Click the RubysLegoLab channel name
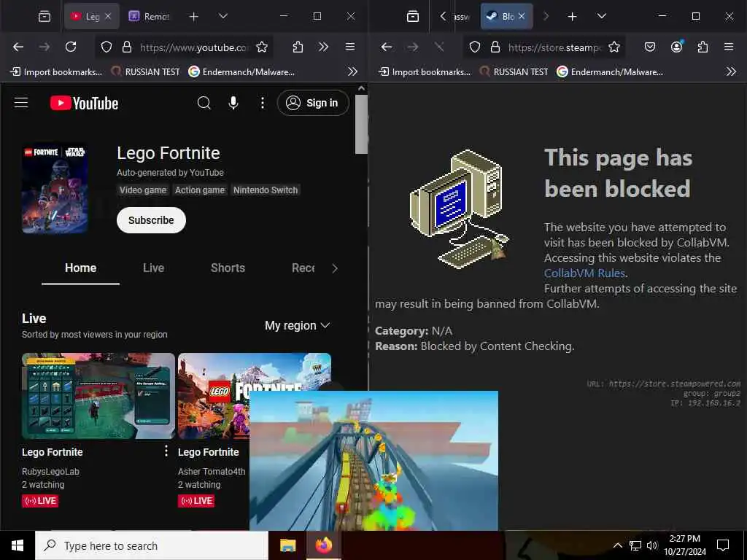The width and height of the screenshot is (747, 560). point(50,472)
